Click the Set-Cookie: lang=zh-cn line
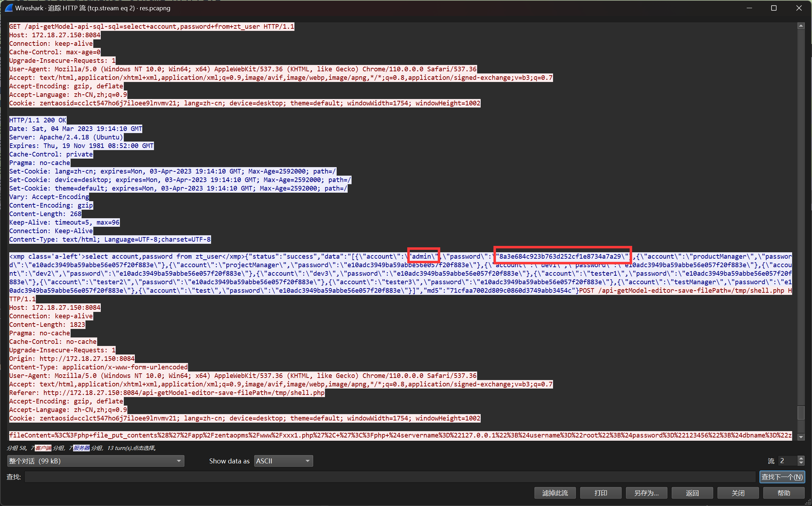This screenshot has height=506, width=812. [x=172, y=171]
